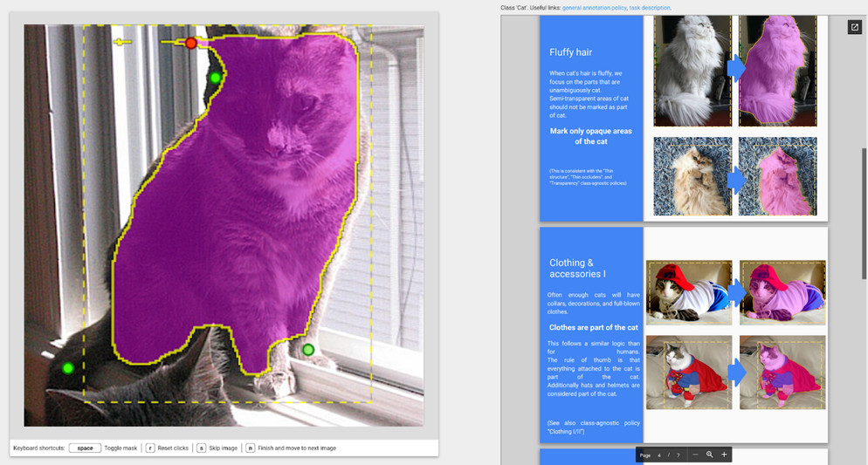This screenshot has height=465, width=868.
Task: Click the green point at the bottom-left corner
Action: pyautogui.click(x=67, y=368)
